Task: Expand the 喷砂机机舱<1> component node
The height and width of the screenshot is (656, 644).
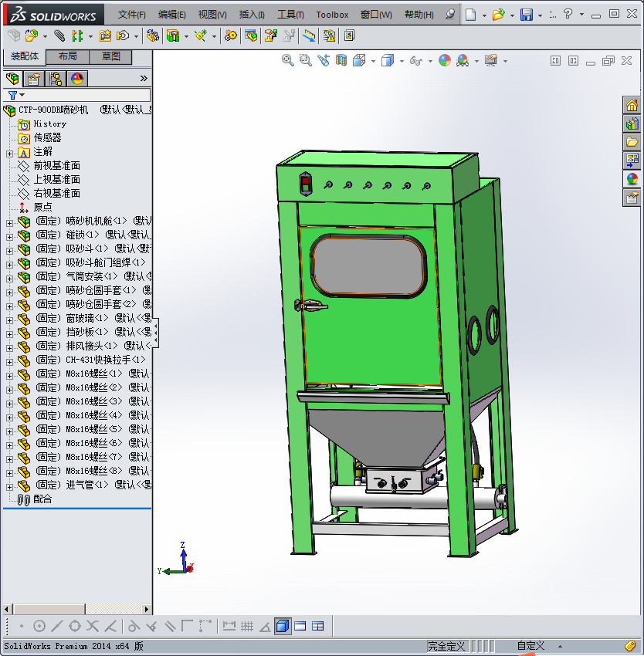Action: [x=9, y=221]
